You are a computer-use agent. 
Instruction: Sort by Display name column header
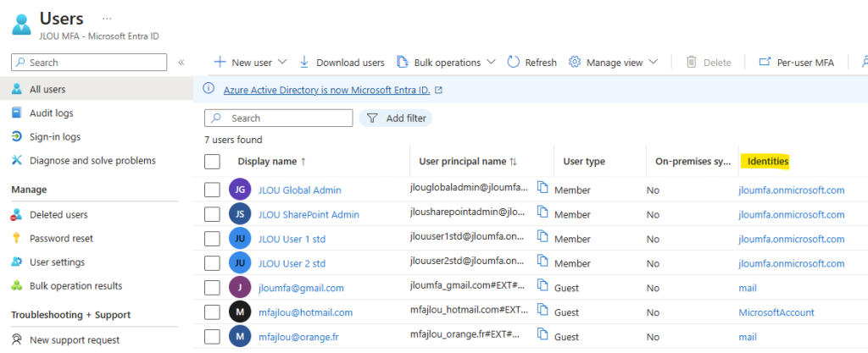(x=271, y=162)
